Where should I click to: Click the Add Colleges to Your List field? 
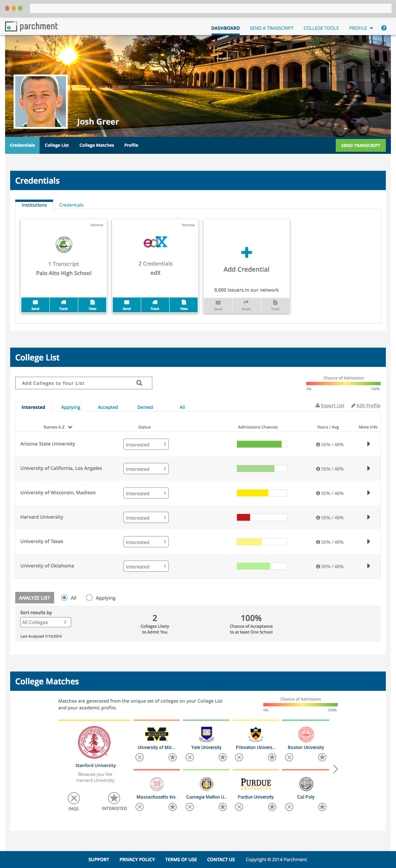[84, 383]
